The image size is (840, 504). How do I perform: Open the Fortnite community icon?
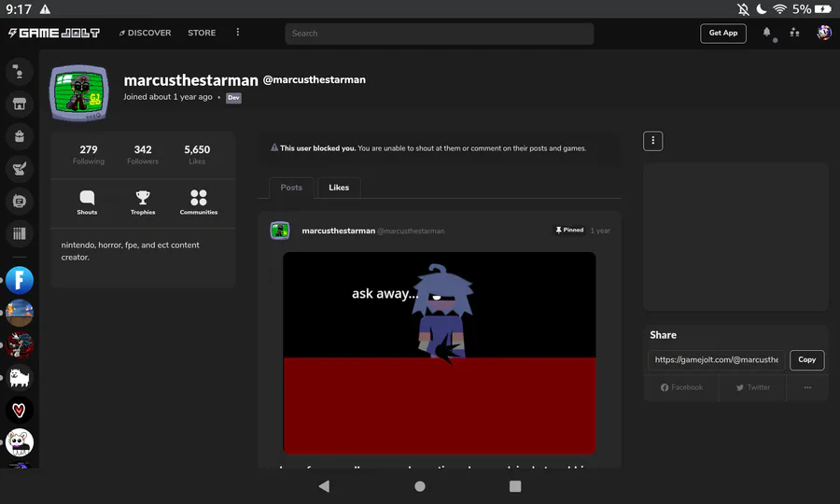(20, 280)
